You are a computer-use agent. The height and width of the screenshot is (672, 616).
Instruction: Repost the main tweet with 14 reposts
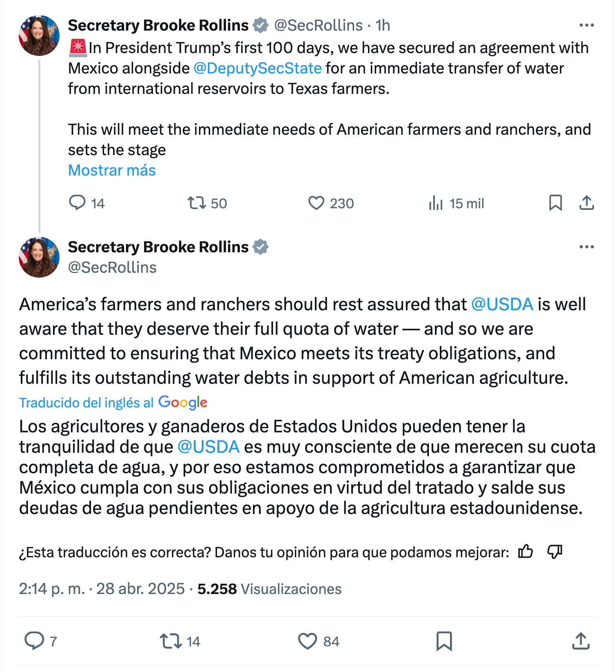pos(171,641)
